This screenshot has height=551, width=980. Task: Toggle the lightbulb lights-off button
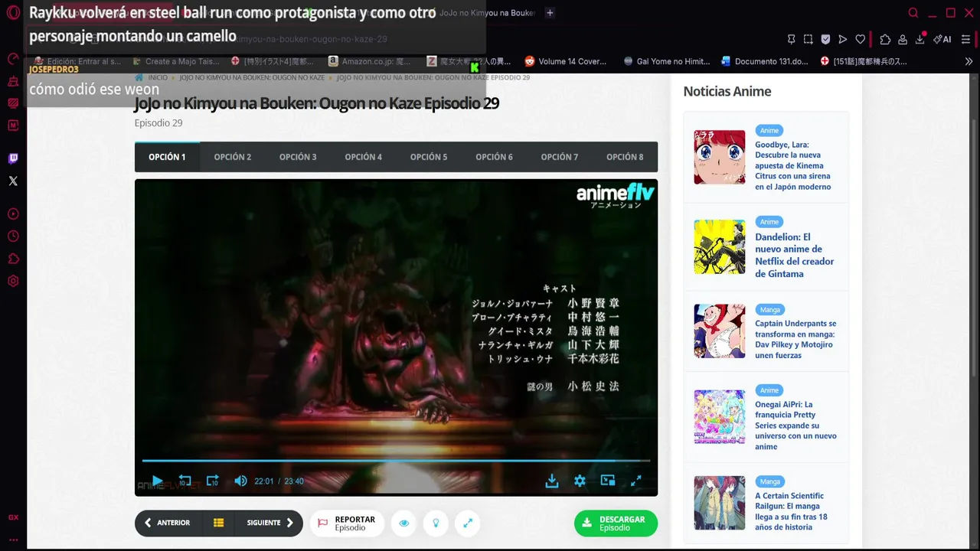436,523
